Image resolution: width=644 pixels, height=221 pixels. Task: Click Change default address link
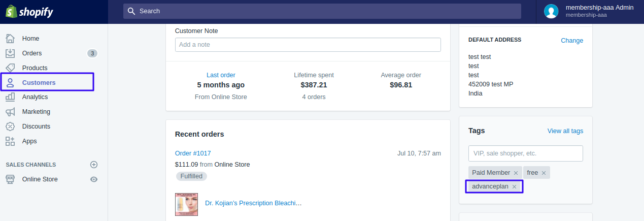572,41
